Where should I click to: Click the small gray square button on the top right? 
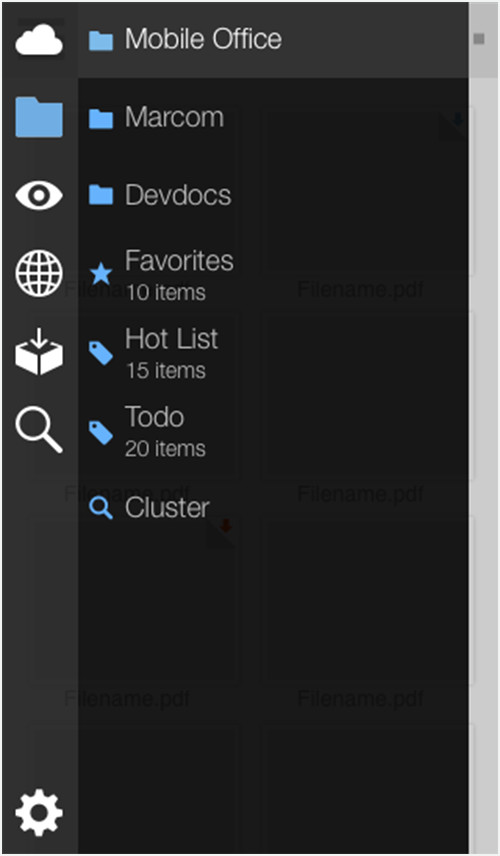tap(479, 39)
